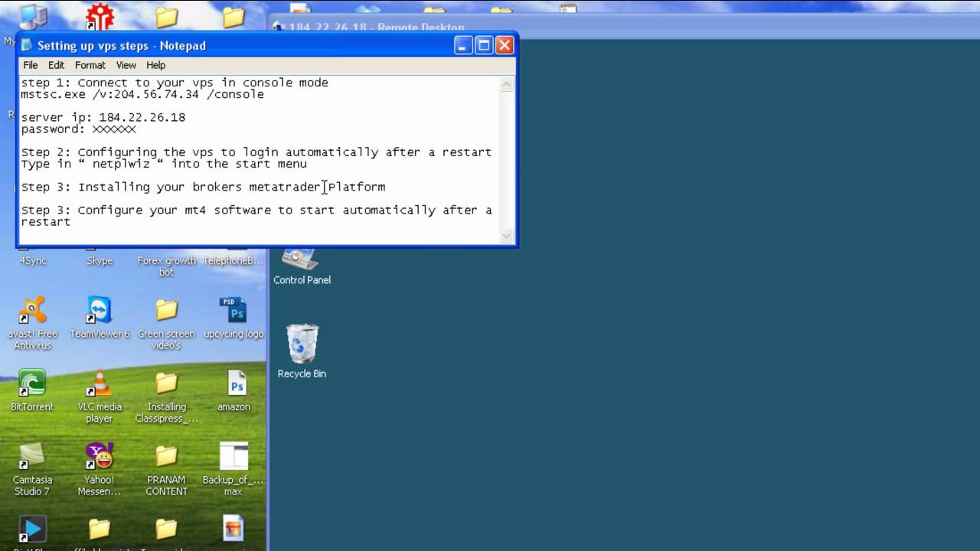Click the 'password: xxxxxx' line
980x551 pixels.
pyautogui.click(x=78, y=129)
